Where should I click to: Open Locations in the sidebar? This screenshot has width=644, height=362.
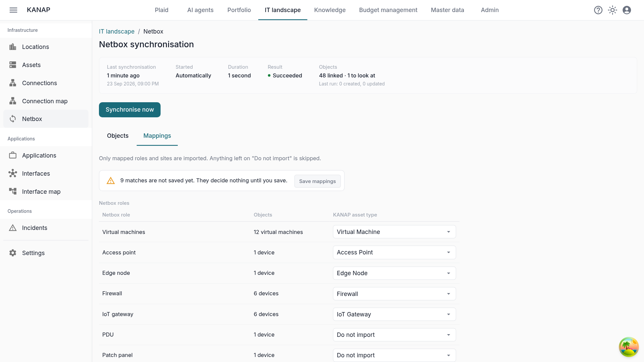pyautogui.click(x=46, y=47)
